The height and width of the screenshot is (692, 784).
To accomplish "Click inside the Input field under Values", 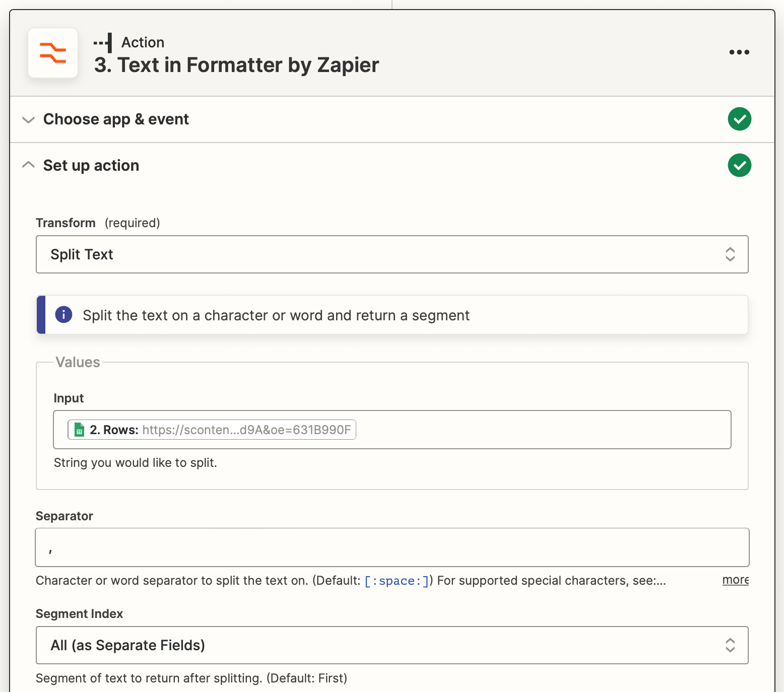I will click(504, 430).
